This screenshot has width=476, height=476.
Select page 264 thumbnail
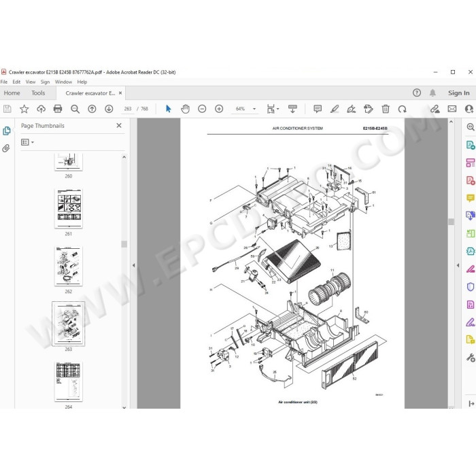[69, 381]
